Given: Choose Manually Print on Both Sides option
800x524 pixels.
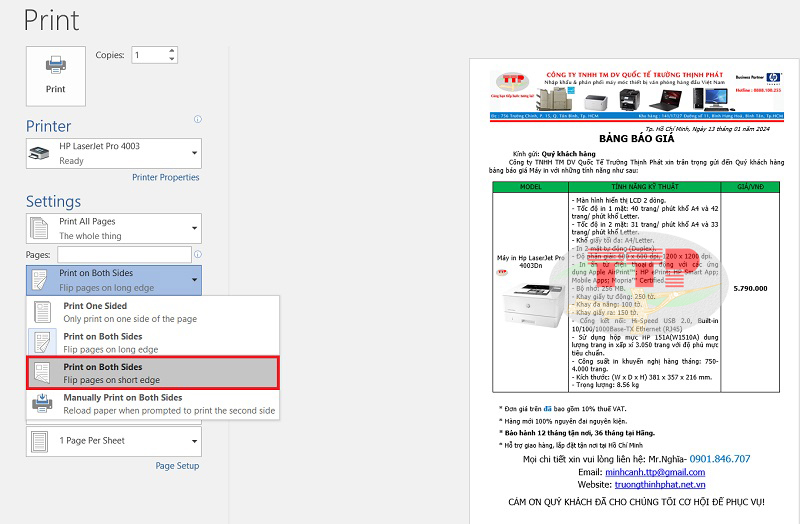Looking at the screenshot, I should click(x=153, y=404).
